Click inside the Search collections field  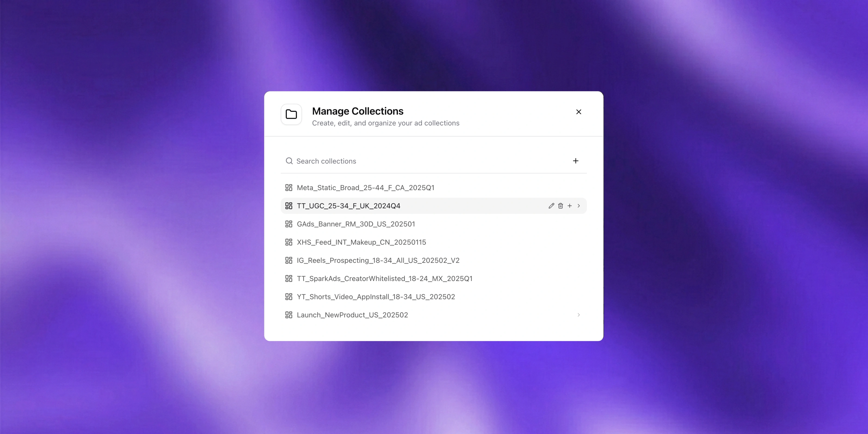click(371, 161)
